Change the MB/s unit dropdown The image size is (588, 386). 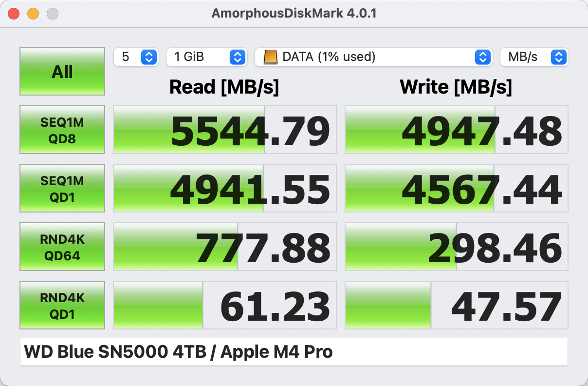(533, 57)
